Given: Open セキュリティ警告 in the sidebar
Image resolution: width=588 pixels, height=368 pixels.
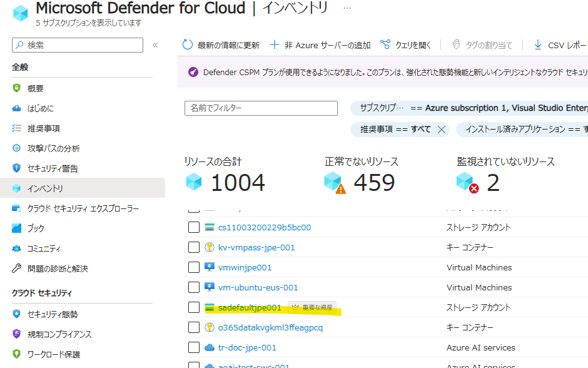Looking at the screenshot, I should 53,168.
